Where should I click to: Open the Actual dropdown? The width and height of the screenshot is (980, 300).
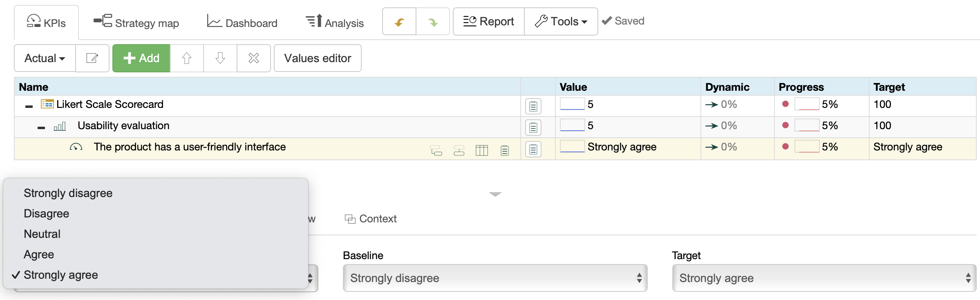coord(45,58)
